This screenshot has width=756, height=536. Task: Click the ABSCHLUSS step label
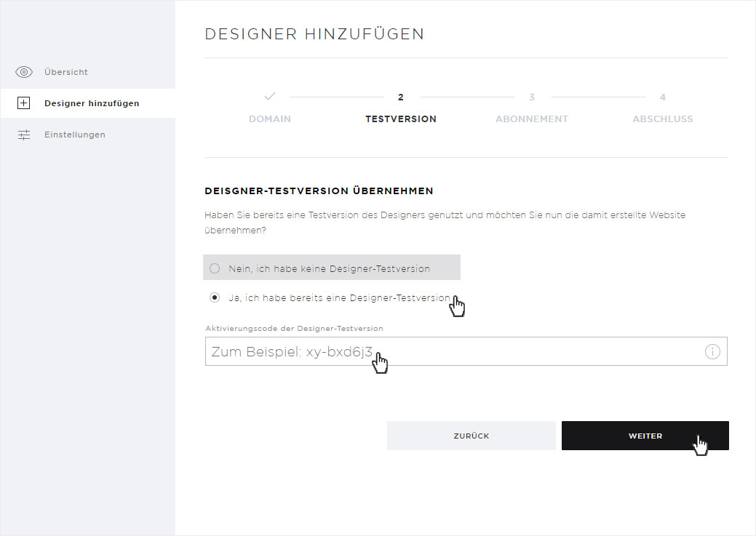point(662,119)
